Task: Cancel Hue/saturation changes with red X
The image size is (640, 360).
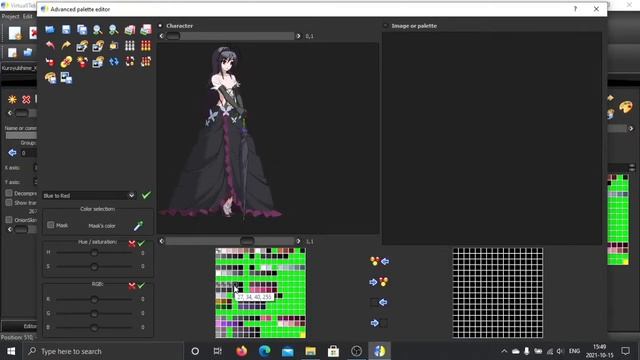Action: [132, 244]
